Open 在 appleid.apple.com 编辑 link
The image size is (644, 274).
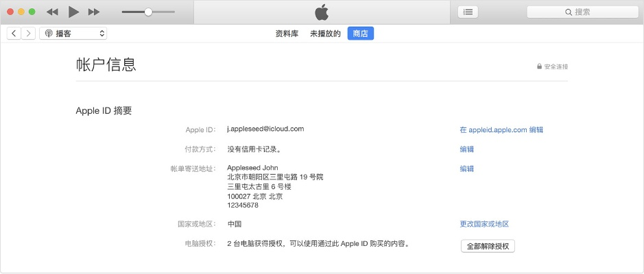tap(501, 129)
